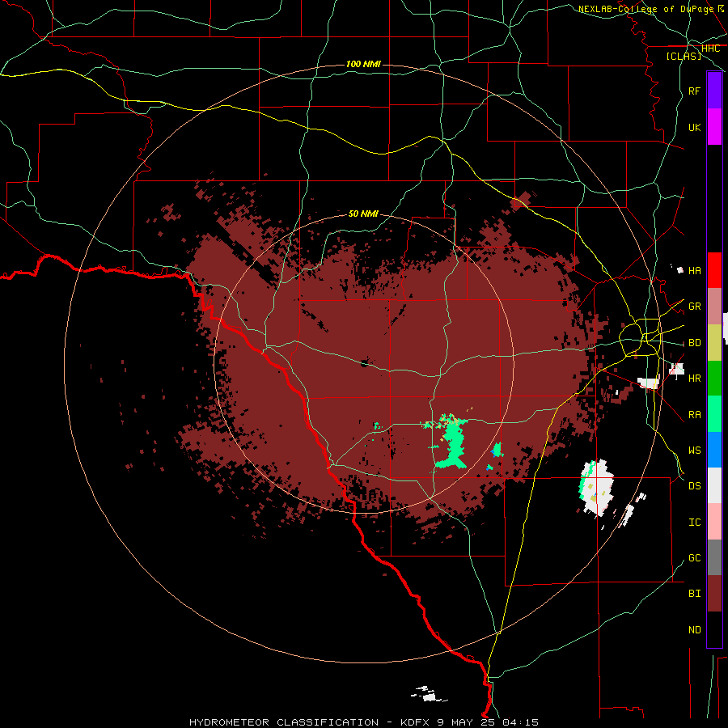Screen dimensions: 728x728
Task: Click the "ND" legend label
Action: click(x=694, y=629)
